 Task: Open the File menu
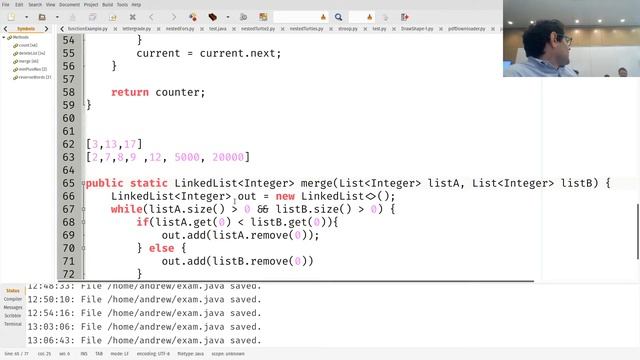pyautogui.click(x=6, y=4)
